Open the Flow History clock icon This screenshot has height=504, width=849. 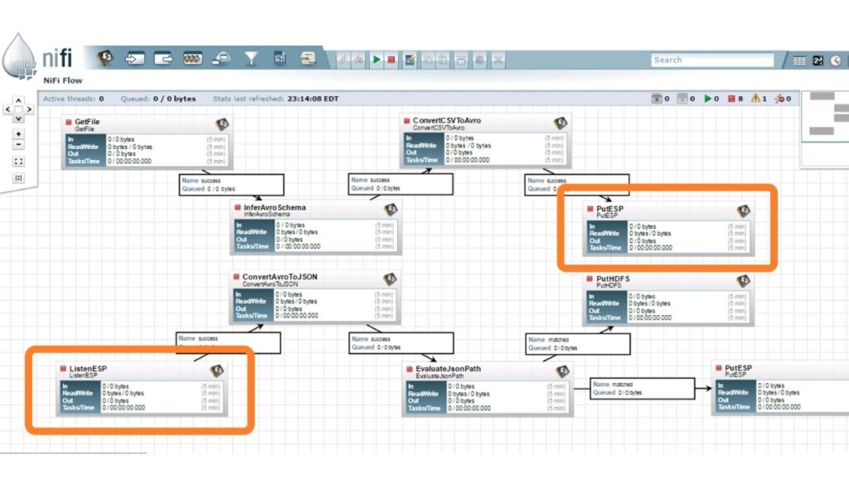(836, 61)
